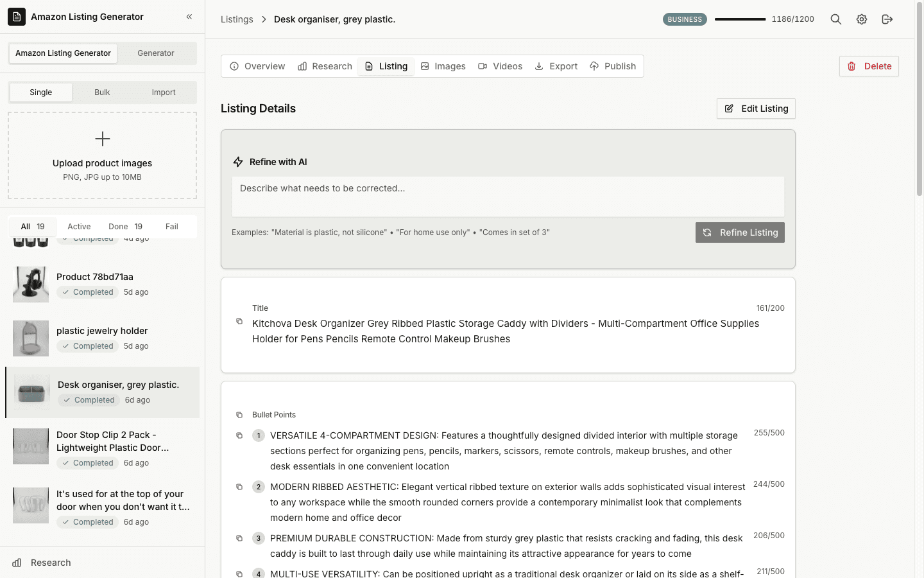Navigate back via the Listings breadcrumb
Image resolution: width=924 pixels, height=578 pixels.
(237, 19)
